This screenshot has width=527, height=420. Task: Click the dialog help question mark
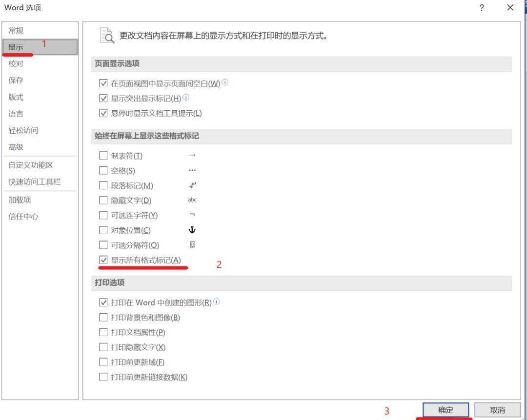pos(482,7)
